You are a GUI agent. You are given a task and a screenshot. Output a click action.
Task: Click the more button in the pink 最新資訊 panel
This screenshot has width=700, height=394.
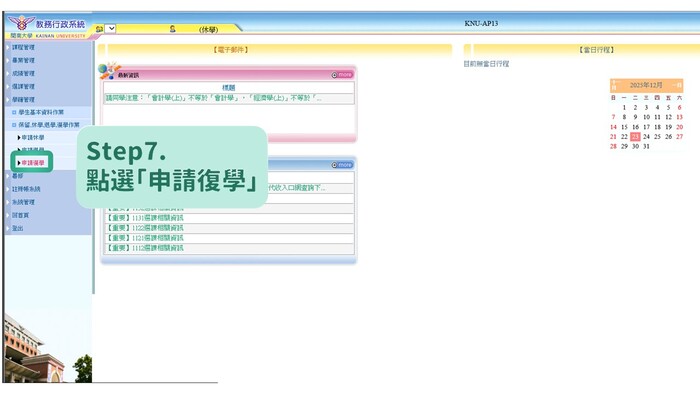342,75
